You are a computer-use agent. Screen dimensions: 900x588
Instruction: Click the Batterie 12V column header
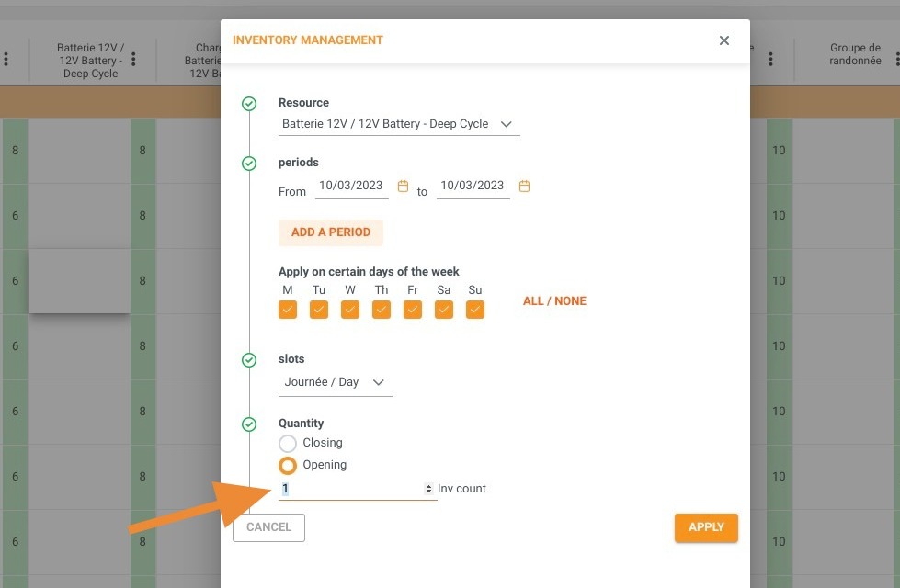click(x=91, y=61)
